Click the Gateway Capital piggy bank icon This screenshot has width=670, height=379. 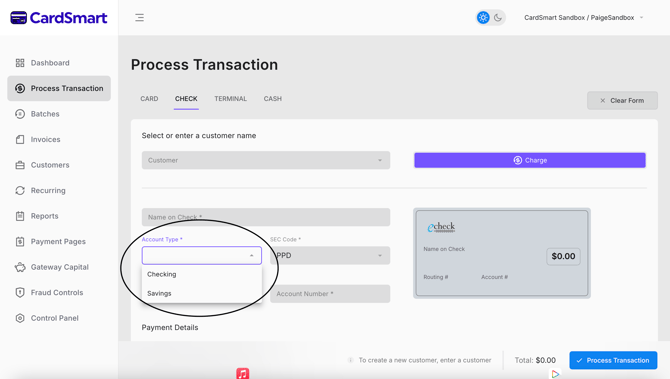point(20,267)
